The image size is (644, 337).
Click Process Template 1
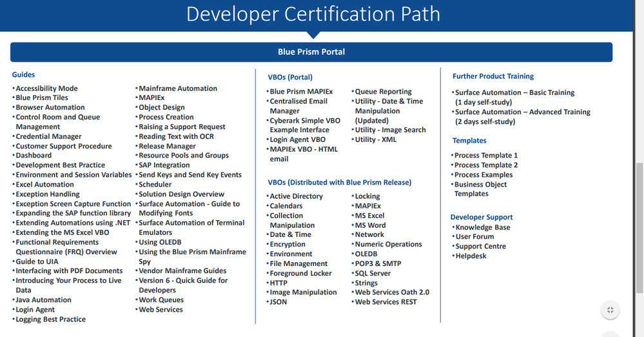pos(486,155)
